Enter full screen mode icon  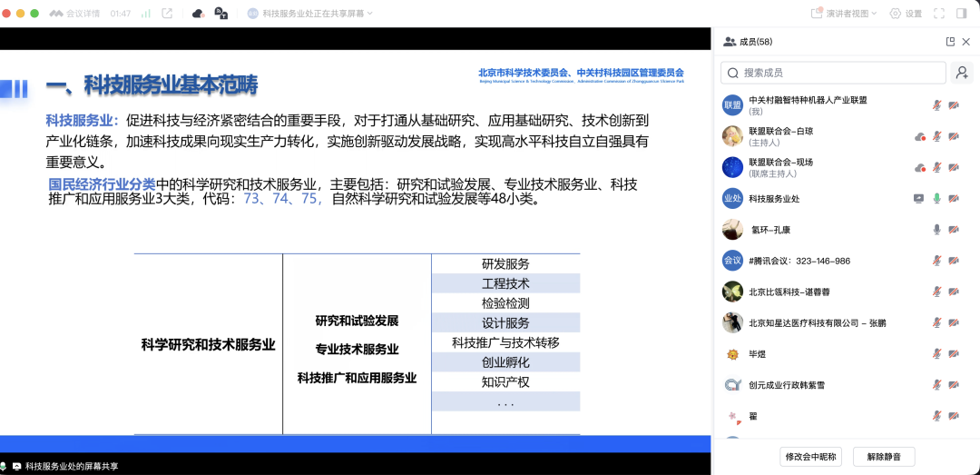(939, 13)
